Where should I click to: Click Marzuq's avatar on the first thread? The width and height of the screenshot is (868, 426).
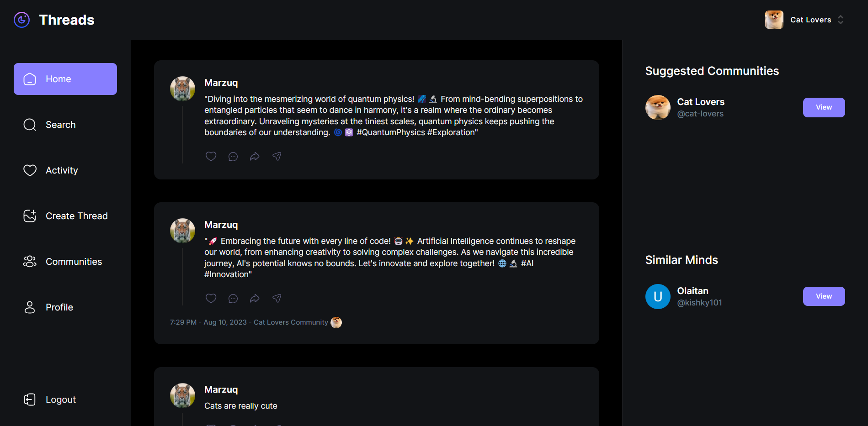click(182, 89)
